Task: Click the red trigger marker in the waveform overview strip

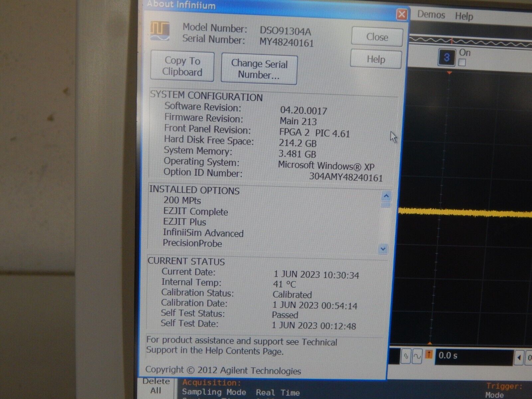Action: (x=452, y=41)
